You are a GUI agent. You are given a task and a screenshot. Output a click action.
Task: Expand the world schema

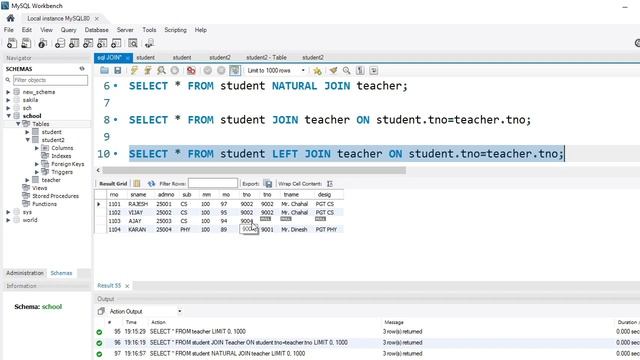(x=8, y=220)
